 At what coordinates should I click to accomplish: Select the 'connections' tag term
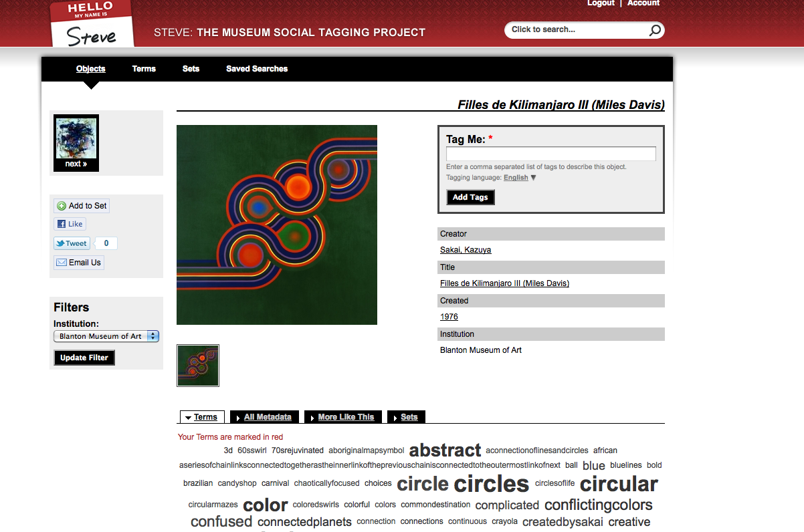[x=422, y=521]
